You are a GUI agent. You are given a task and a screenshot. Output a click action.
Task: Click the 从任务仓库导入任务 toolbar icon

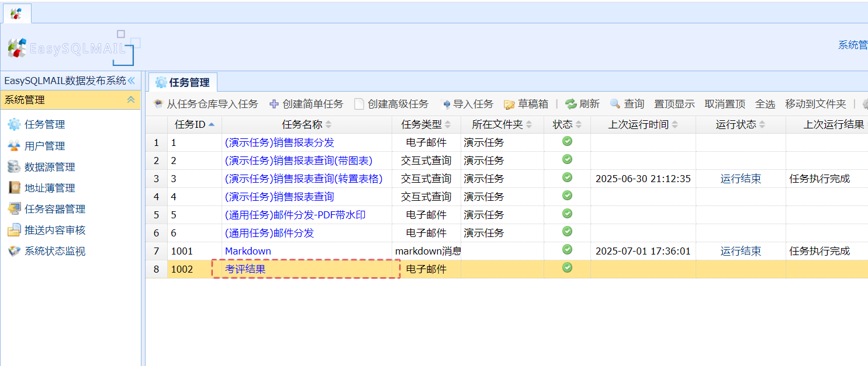(x=158, y=104)
